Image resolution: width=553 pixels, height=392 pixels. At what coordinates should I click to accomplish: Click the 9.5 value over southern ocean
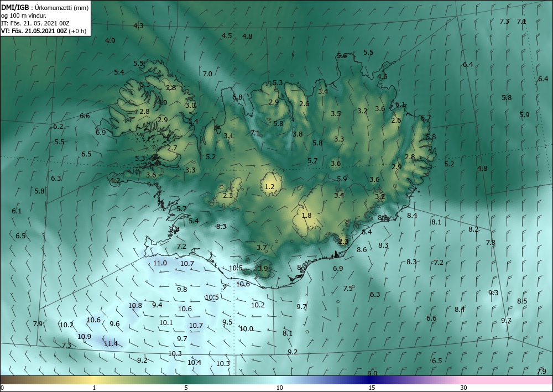227,322
